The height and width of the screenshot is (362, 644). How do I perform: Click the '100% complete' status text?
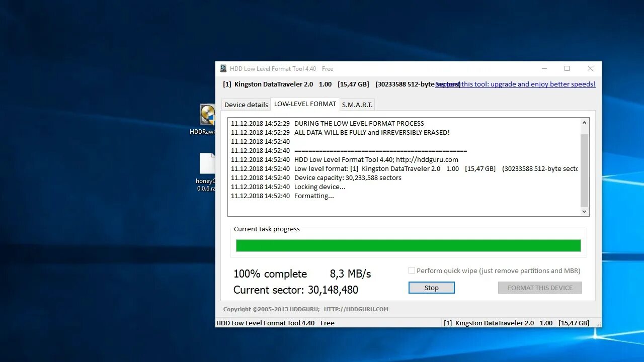point(270,274)
